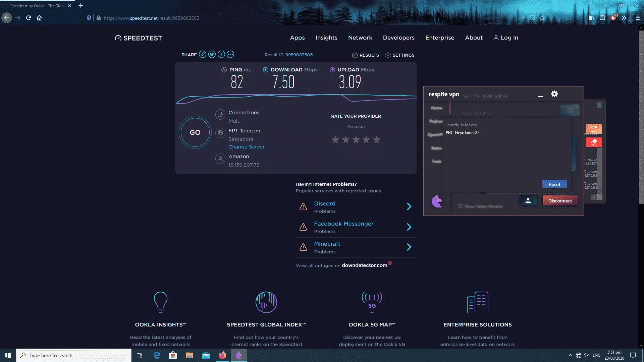Rate Amazon one star

(x=335, y=139)
